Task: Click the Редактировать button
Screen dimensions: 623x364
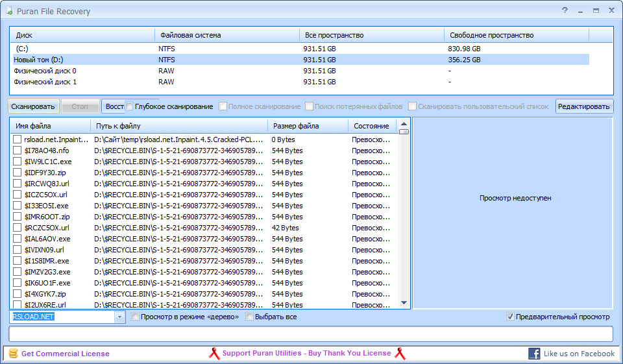Action: tap(584, 106)
